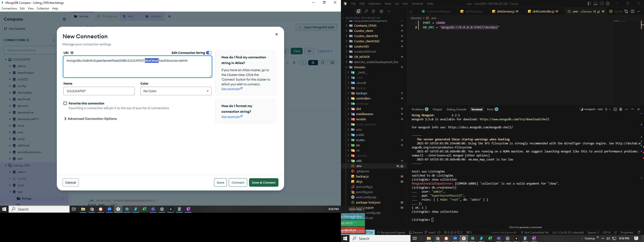Click URI info icon in New Connection
This screenshot has width=644, height=242.
[72, 53]
